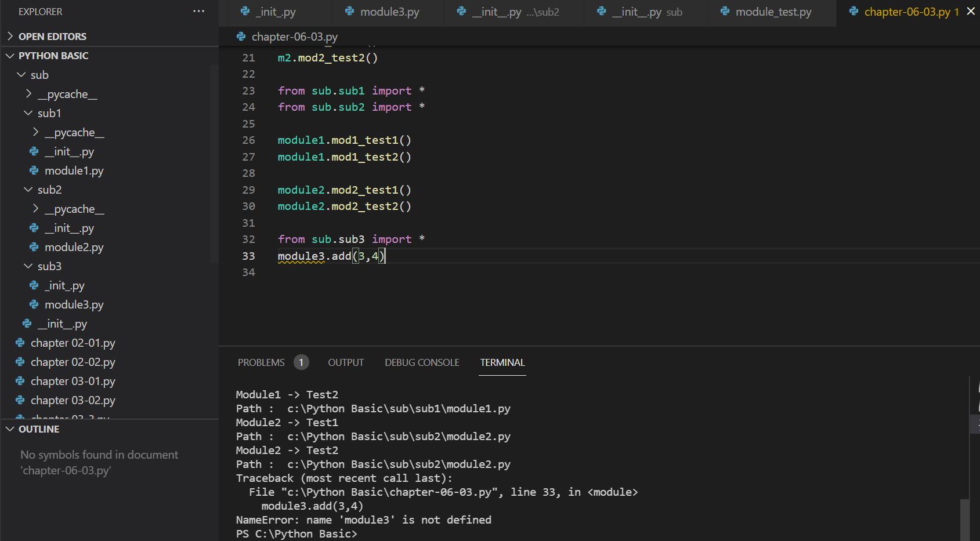Image resolution: width=980 pixels, height=541 pixels.
Task: Click Python icon beside module3.py in explorer
Action: 34,304
